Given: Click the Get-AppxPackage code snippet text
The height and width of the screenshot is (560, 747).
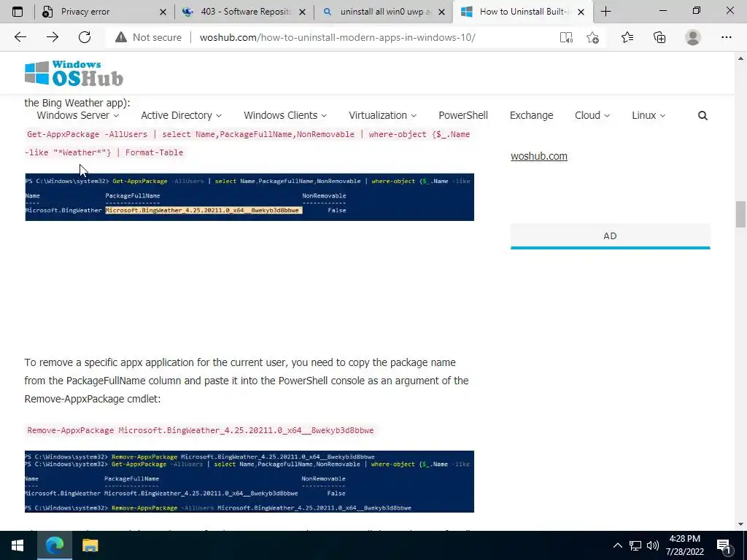Looking at the screenshot, I should [x=248, y=144].
